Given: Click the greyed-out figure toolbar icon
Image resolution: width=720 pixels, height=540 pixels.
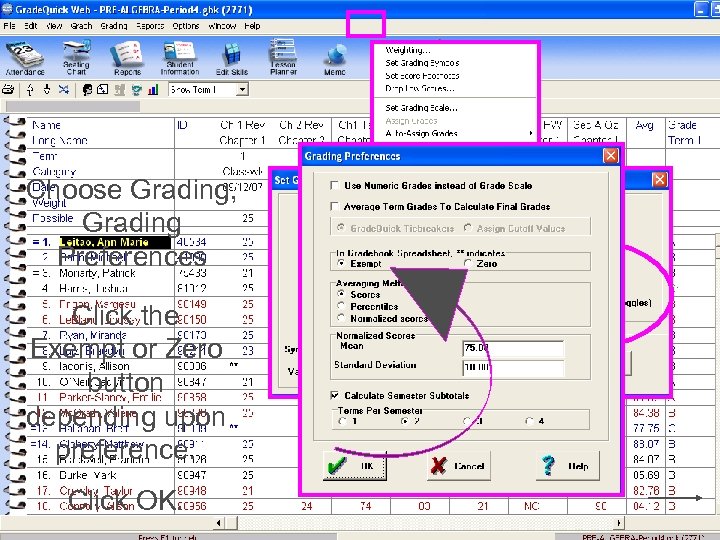Looking at the screenshot, I should pyautogui.click(x=120, y=90).
